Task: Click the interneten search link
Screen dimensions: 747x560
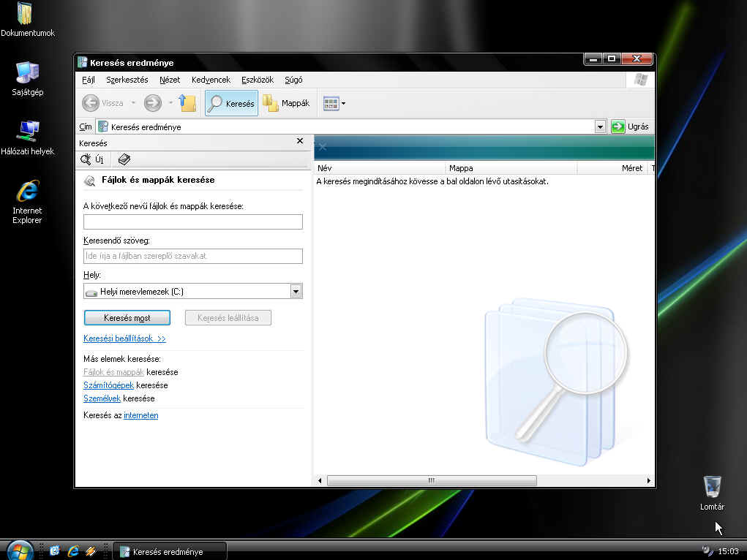Action: [141, 416]
